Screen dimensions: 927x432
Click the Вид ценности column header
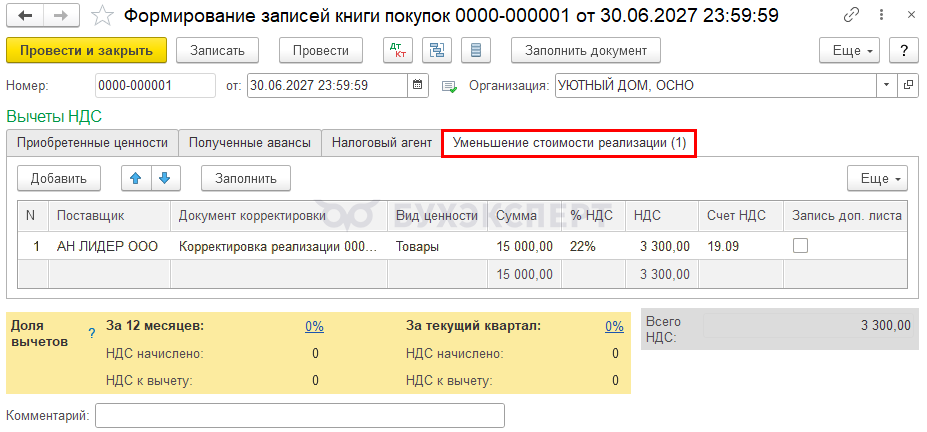437,216
